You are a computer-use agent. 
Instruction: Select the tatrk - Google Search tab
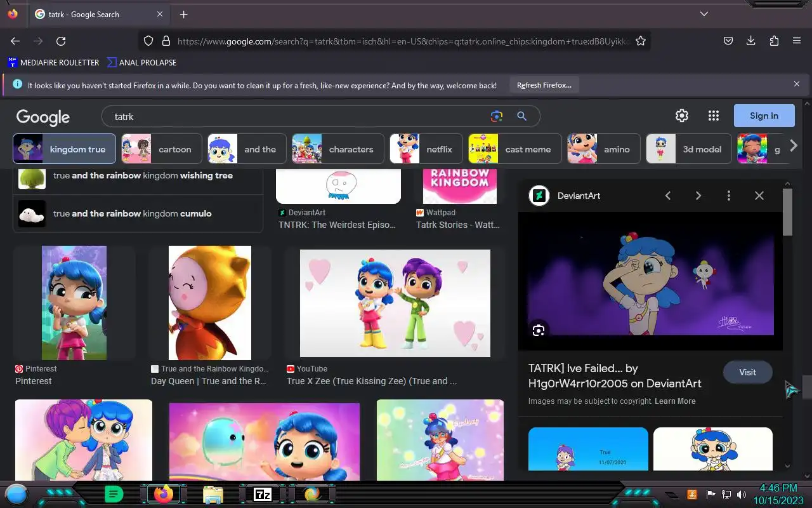click(99, 14)
